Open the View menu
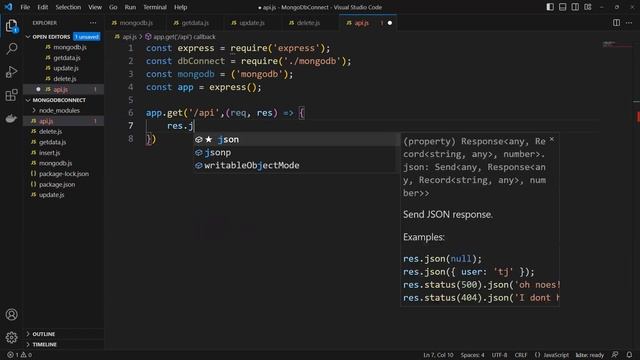The width and height of the screenshot is (640, 360). [x=95, y=7]
